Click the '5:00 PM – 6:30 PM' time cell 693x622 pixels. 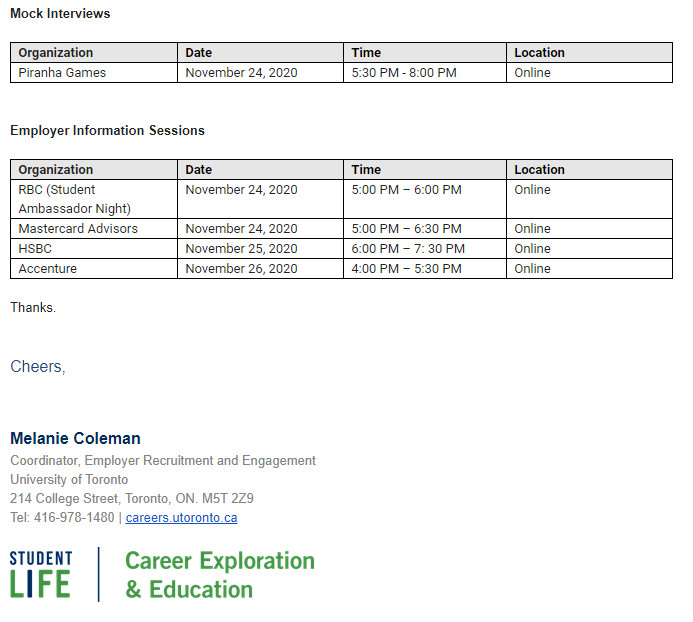pyautogui.click(x=425, y=229)
